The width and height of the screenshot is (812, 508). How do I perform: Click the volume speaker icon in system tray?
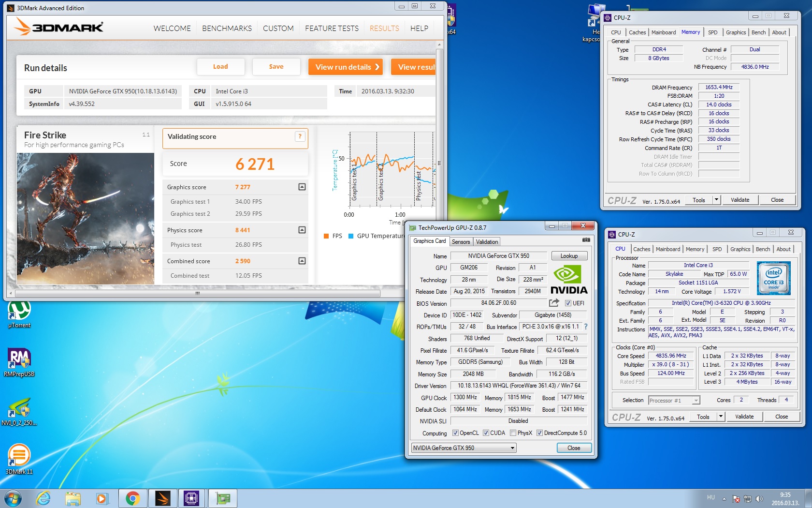click(x=759, y=499)
